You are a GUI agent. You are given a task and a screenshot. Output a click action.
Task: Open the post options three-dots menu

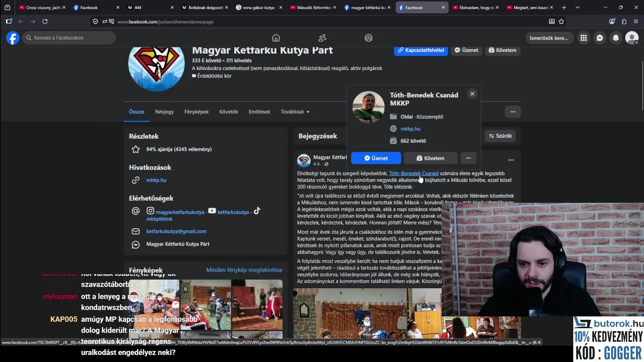pyautogui.click(x=511, y=160)
